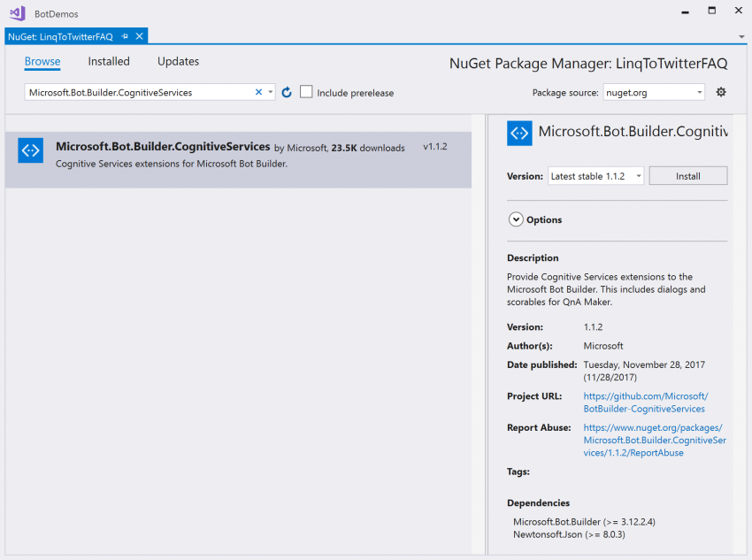Switch to the Updates tab
Screen dimensions: 752x560
click(x=178, y=61)
